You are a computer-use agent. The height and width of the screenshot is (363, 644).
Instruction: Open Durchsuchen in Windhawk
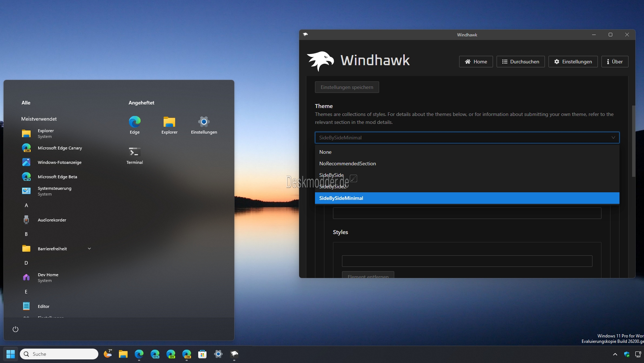520,62
